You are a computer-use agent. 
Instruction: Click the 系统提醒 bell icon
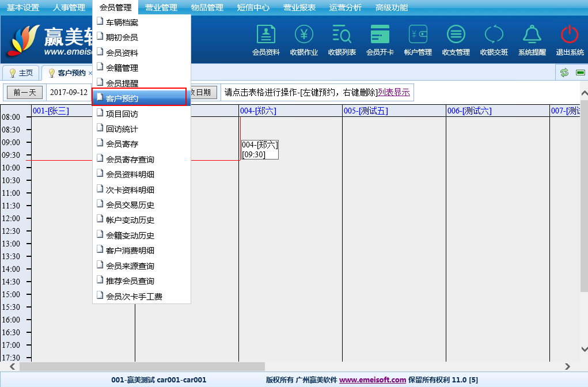coord(532,36)
